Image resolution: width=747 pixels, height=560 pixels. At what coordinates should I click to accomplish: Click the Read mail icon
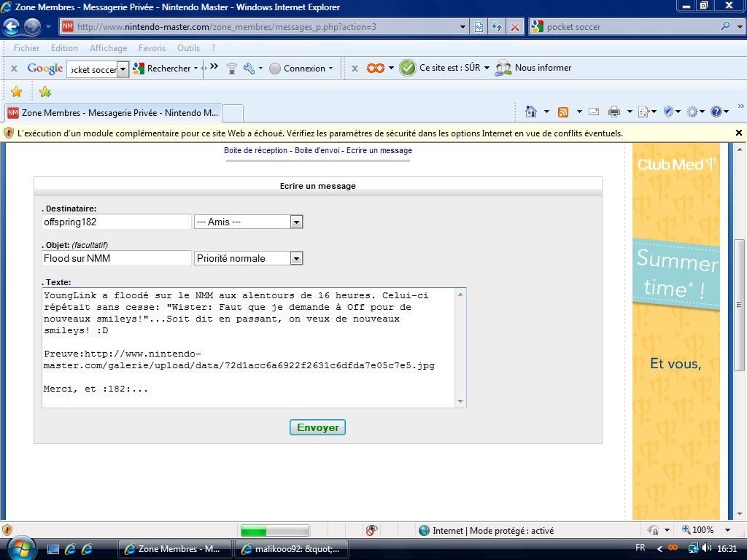click(x=594, y=112)
